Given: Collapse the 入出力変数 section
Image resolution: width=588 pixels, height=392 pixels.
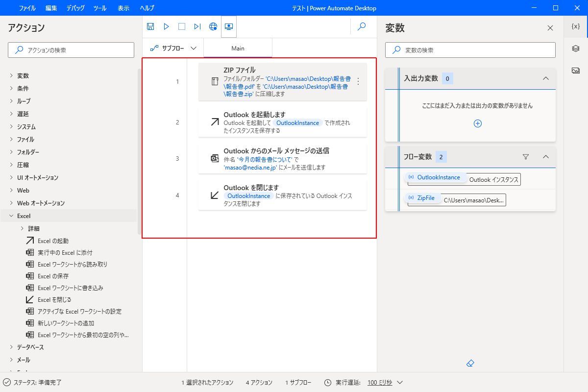Looking at the screenshot, I should [x=546, y=78].
